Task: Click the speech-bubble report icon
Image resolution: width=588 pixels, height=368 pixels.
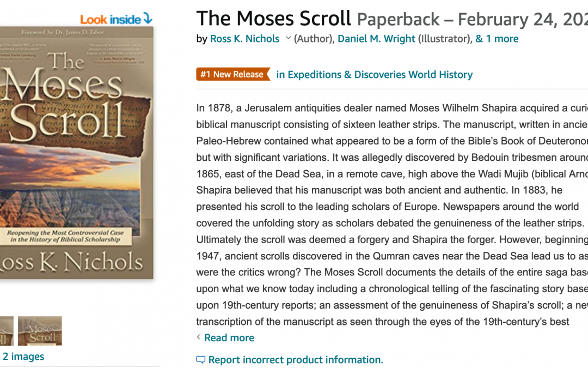Action: point(200,359)
